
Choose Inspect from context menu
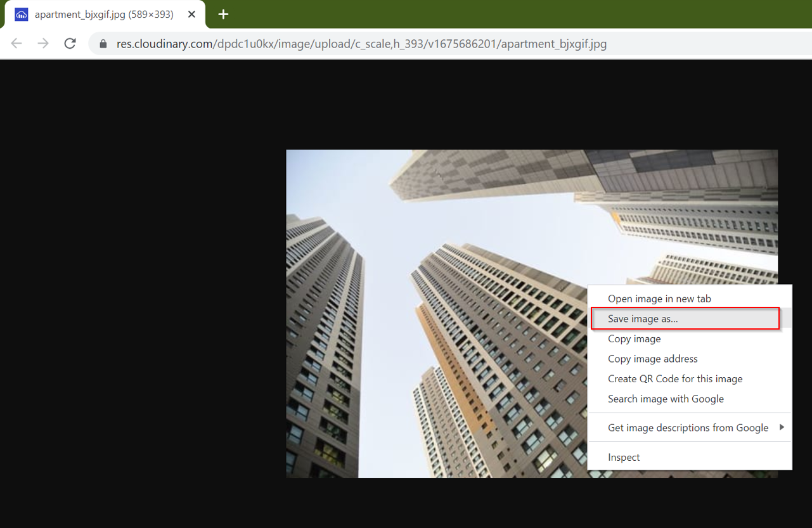coord(690,458)
